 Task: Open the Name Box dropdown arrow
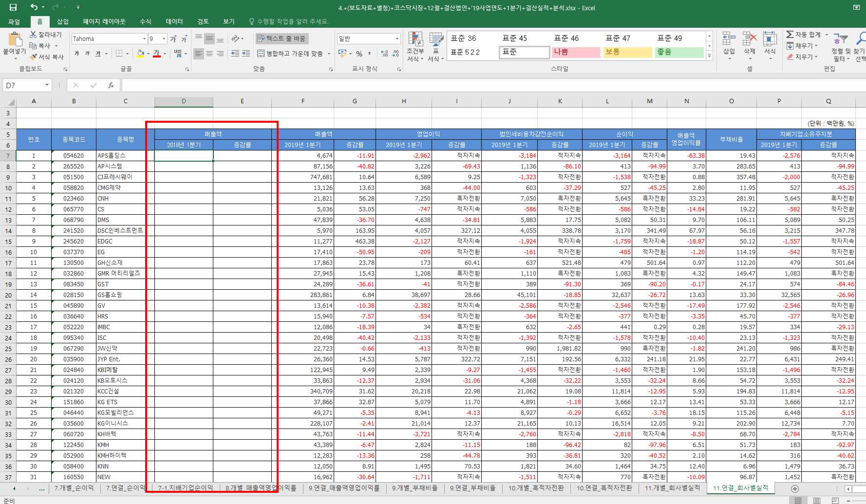click(x=47, y=85)
